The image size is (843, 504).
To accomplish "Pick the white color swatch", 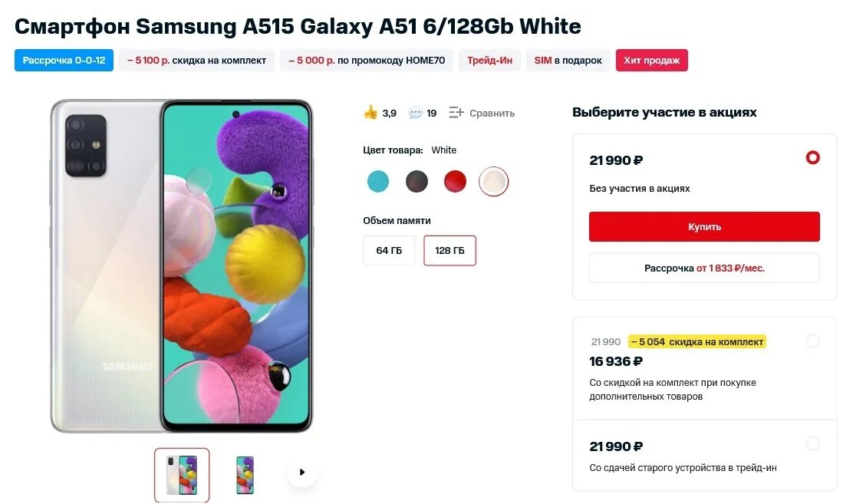I will 493,182.
